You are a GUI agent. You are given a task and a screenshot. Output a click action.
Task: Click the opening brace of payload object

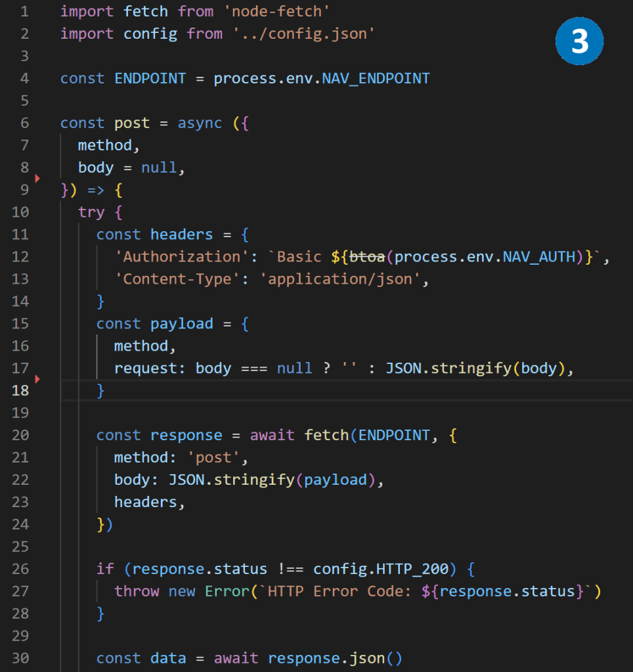244,324
